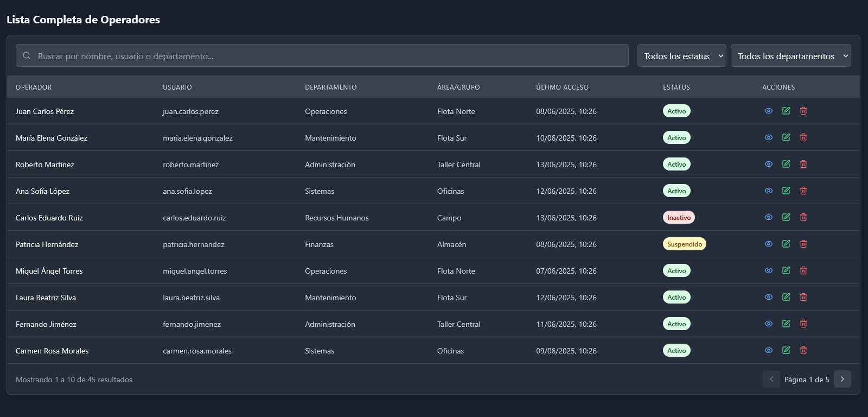Delete operator Carmen Rosa Morales
This screenshot has height=417, width=868.
[803, 350]
